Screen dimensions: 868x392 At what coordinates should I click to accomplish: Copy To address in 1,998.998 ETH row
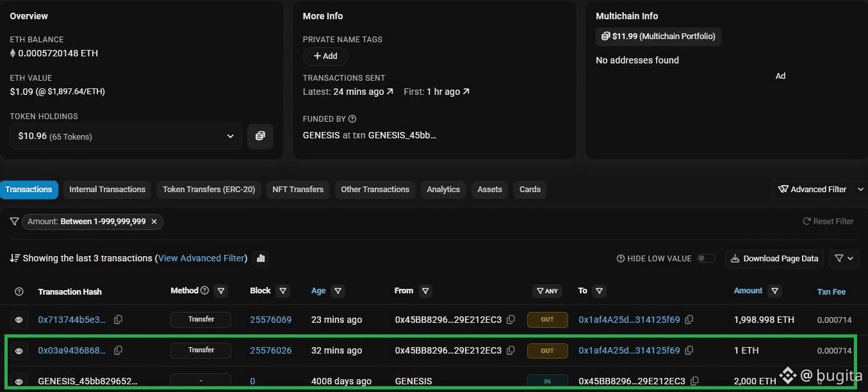pyautogui.click(x=689, y=319)
